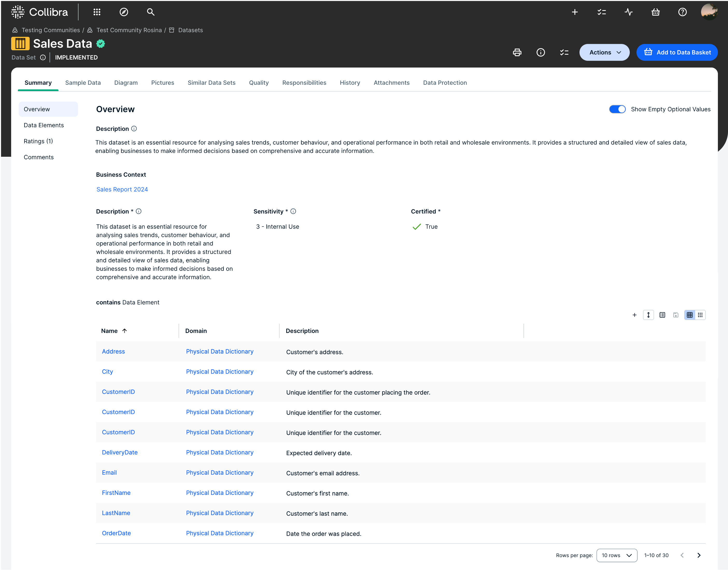Image resolution: width=728 pixels, height=570 pixels.
Task: Open the 10 rows per page dropdown
Action: tap(617, 555)
